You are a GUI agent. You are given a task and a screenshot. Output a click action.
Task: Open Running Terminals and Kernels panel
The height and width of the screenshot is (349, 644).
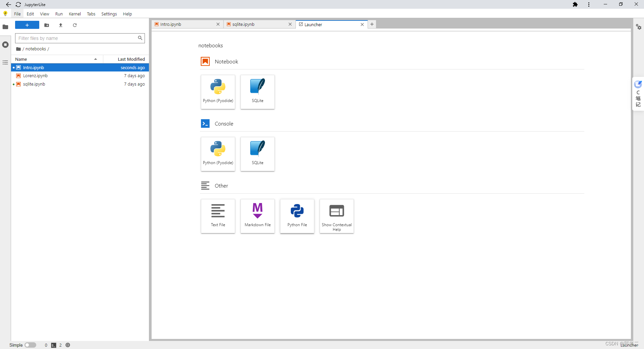5,45
